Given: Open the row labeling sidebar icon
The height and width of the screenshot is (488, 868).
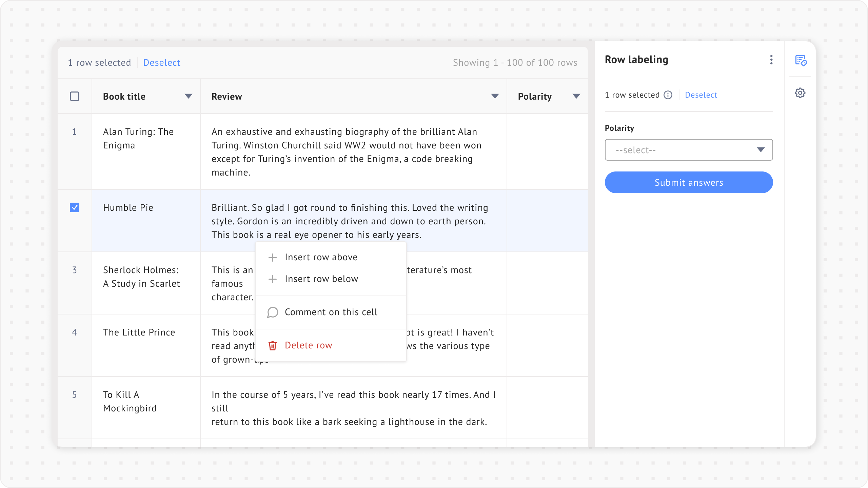Looking at the screenshot, I should pyautogui.click(x=801, y=60).
